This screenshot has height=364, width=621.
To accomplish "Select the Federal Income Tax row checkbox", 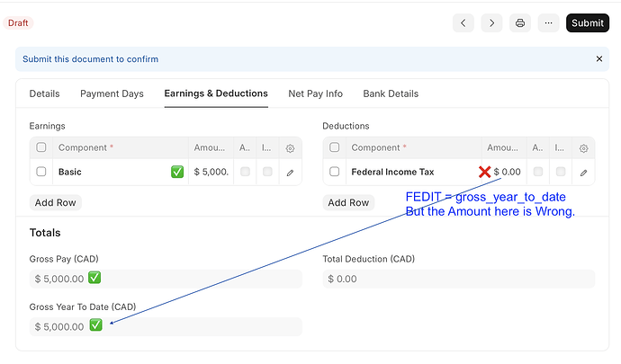I will 334,172.
